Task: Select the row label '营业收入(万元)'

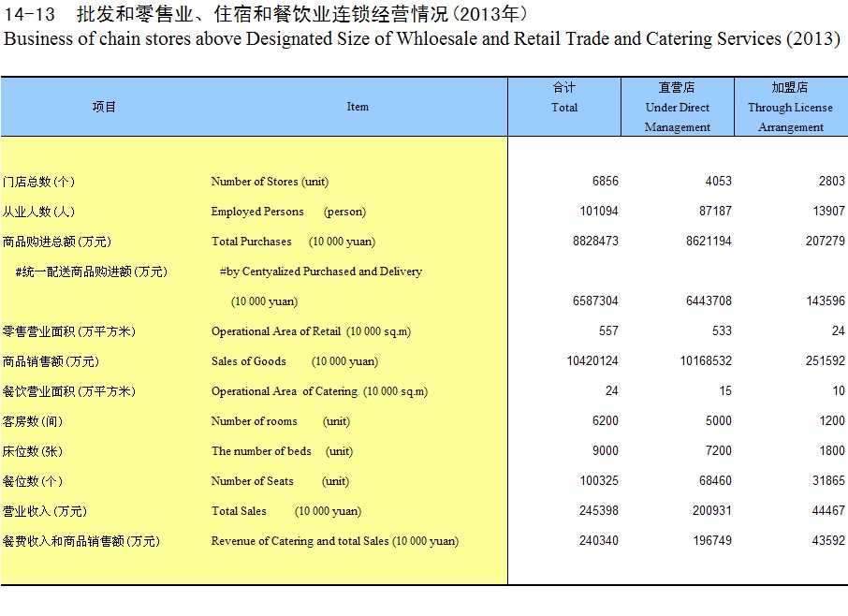Action: click(x=45, y=511)
